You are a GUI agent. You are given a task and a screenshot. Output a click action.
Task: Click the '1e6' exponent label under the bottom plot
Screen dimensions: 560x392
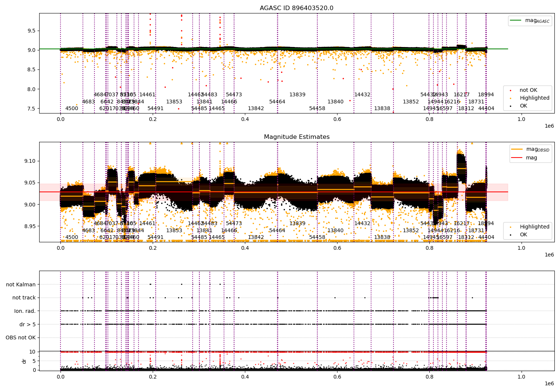[x=549, y=383]
